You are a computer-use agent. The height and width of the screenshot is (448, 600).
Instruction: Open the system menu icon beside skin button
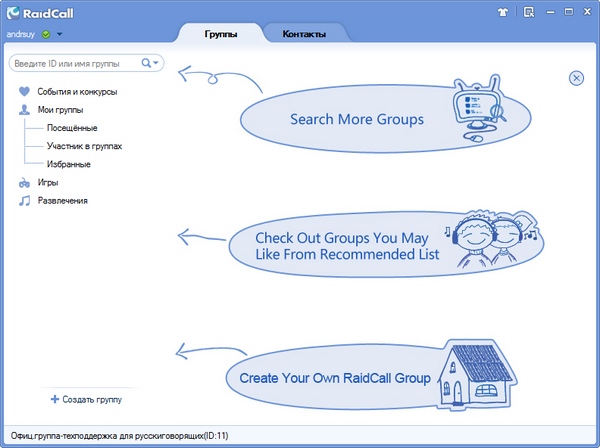point(528,14)
